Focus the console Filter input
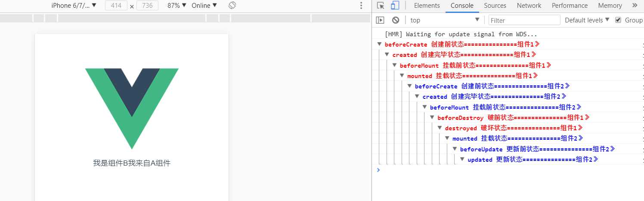Screen dimensions: 644x201 point(524,20)
